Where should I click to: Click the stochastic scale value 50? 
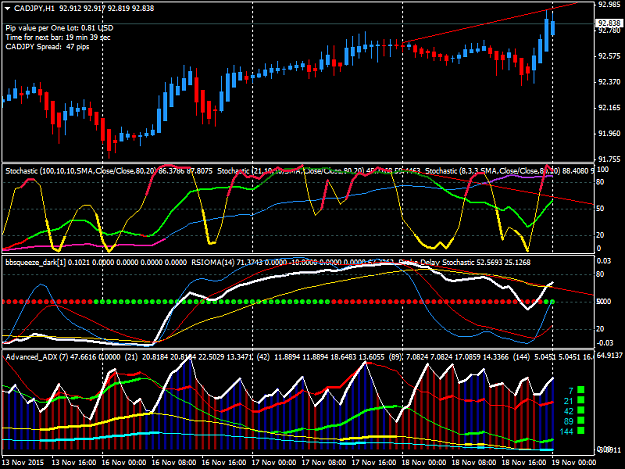[601, 209]
